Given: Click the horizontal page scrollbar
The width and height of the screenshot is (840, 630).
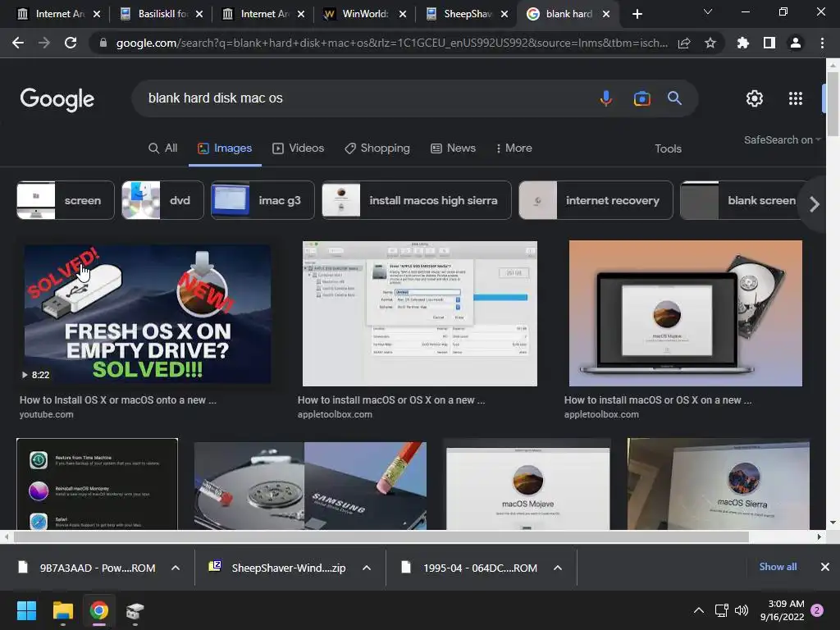Looking at the screenshot, I should (x=381, y=536).
